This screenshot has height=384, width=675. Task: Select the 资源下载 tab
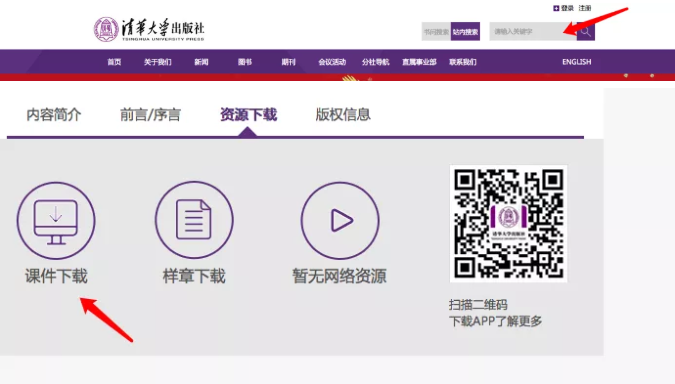pyautogui.click(x=248, y=115)
